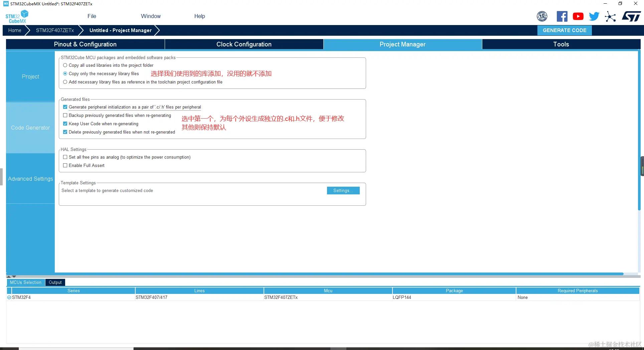Restore down the CubeMX window
Viewport: 644px width, 350px height.
pos(620,4)
